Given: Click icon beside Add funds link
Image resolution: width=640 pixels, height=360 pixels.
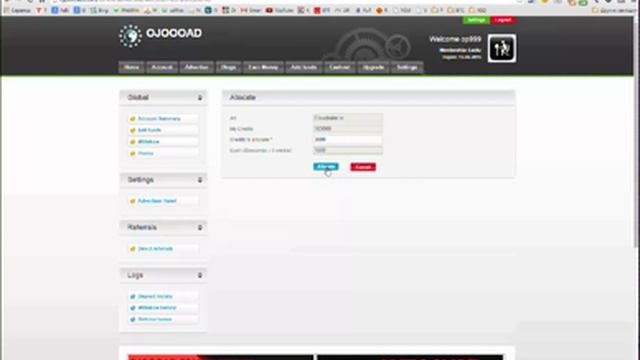Looking at the screenshot, I should click(x=132, y=131).
